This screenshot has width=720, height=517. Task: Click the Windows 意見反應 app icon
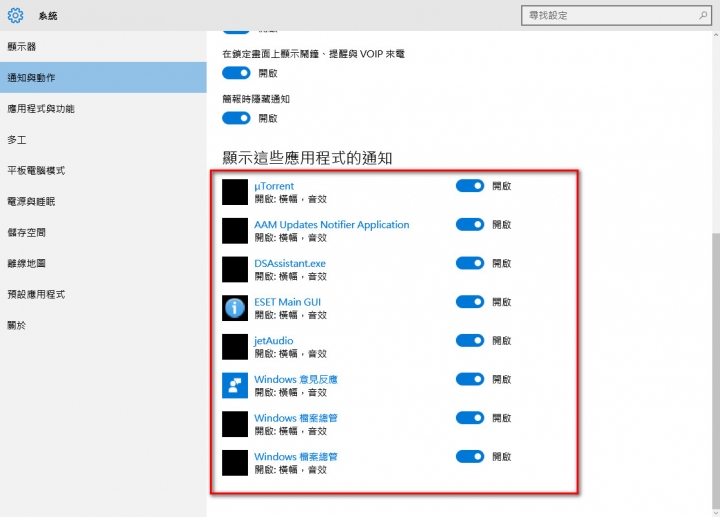235,385
